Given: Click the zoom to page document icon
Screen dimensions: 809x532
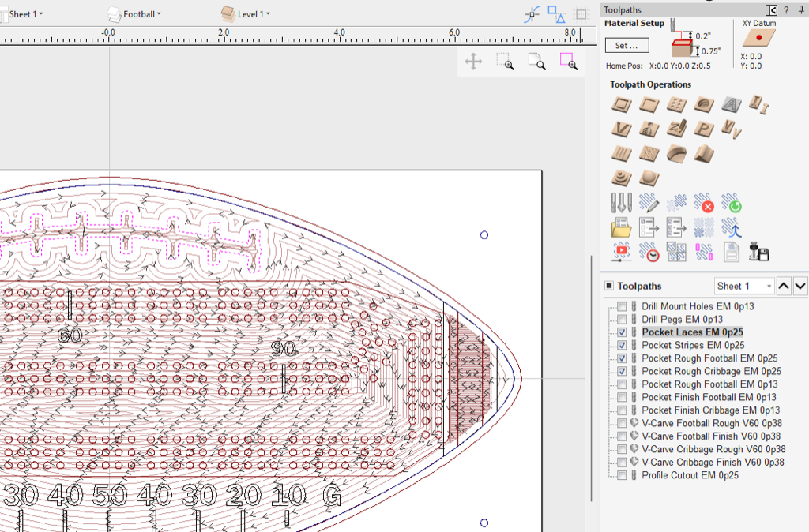Looking at the screenshot, I should 537,62.
